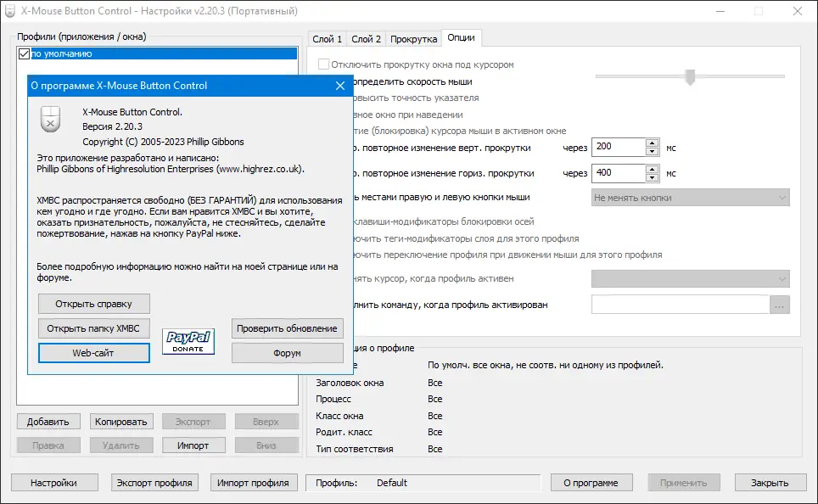Decrease the horizontal scroll delay value 400

[652, 177]
